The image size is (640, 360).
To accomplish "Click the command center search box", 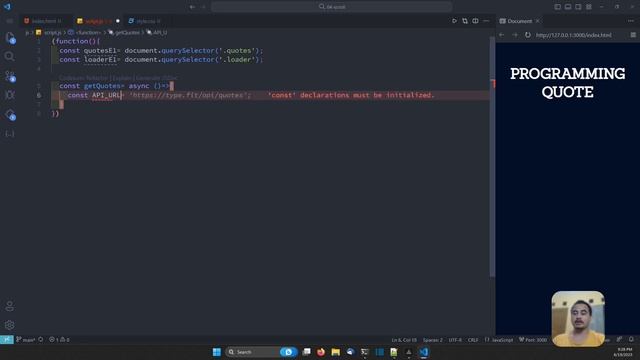I will [x=332, y=7].
